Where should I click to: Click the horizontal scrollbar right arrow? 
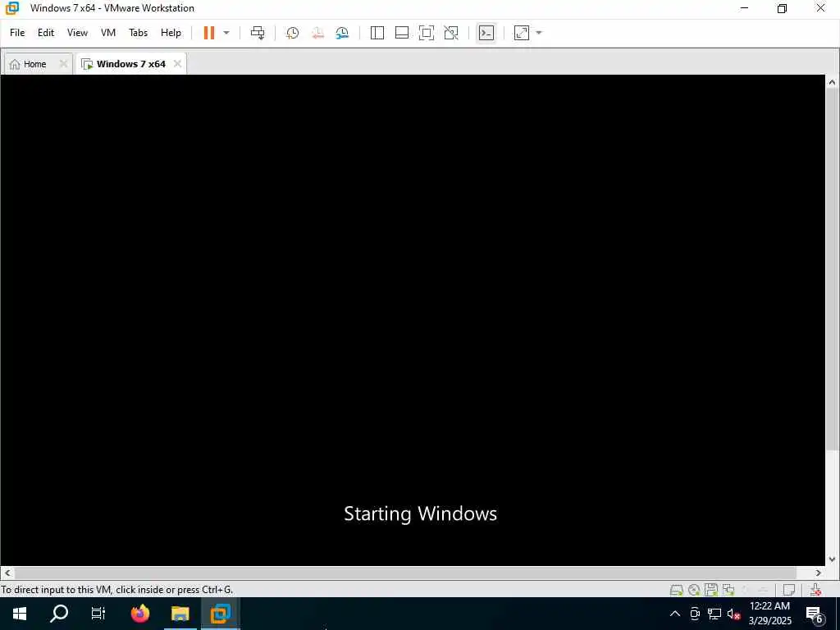819,573
